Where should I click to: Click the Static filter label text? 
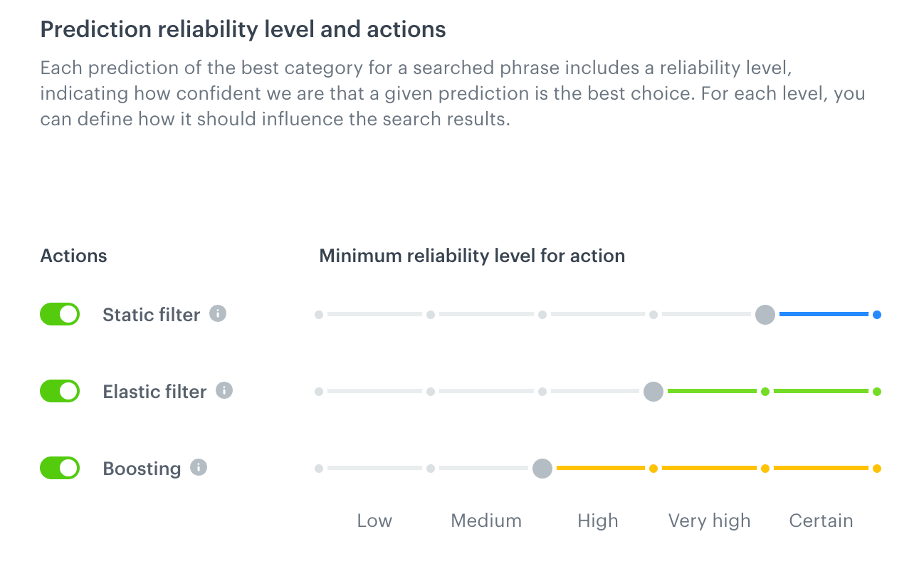click(x=151, y=315)
